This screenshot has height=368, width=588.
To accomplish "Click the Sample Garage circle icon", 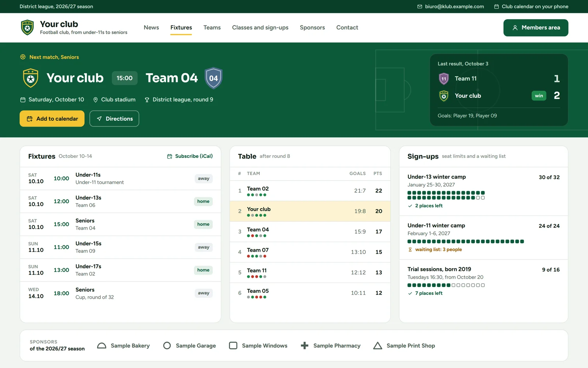I will (167, 346).
